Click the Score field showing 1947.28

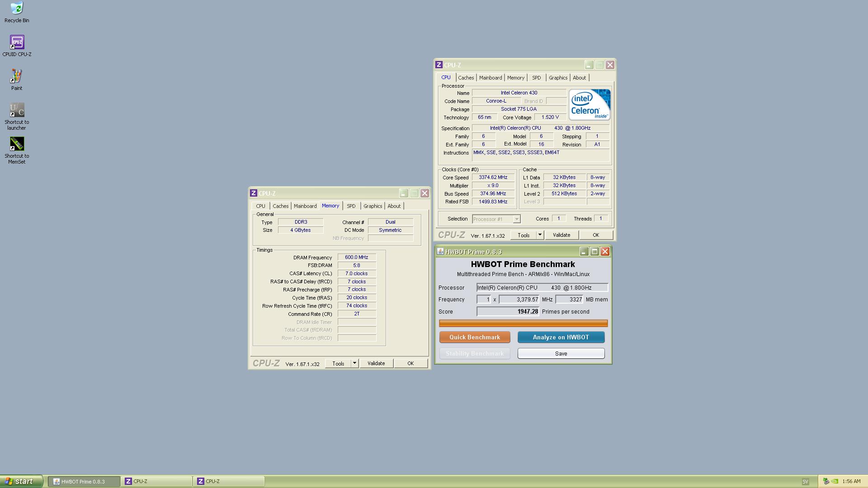508,311
